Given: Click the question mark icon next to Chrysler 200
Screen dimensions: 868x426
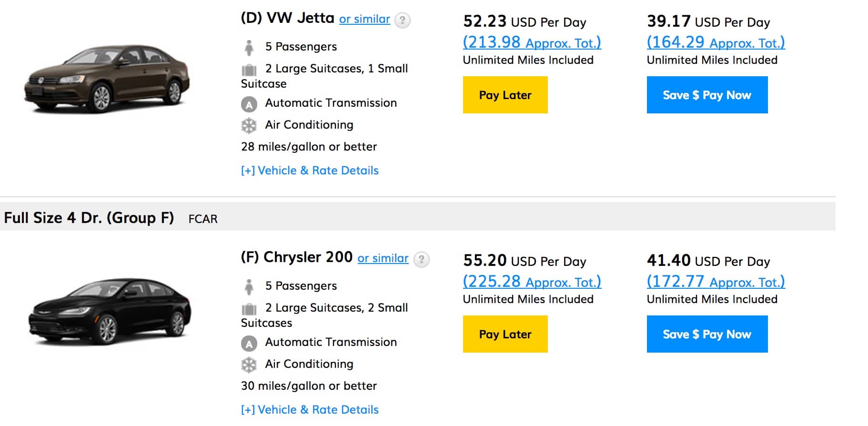Looking at the screenshot, I should [x=421, y=259].
